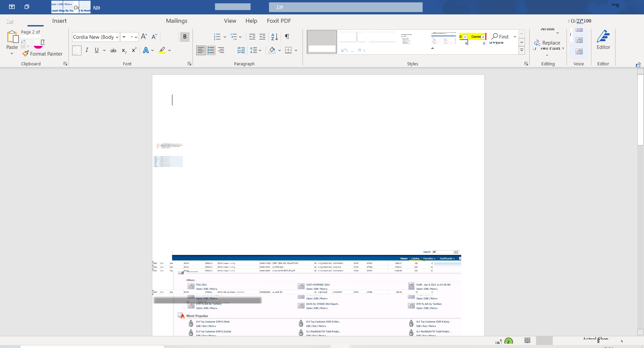
Task: Open the Styles pane launcher
Action: [526, 64]
